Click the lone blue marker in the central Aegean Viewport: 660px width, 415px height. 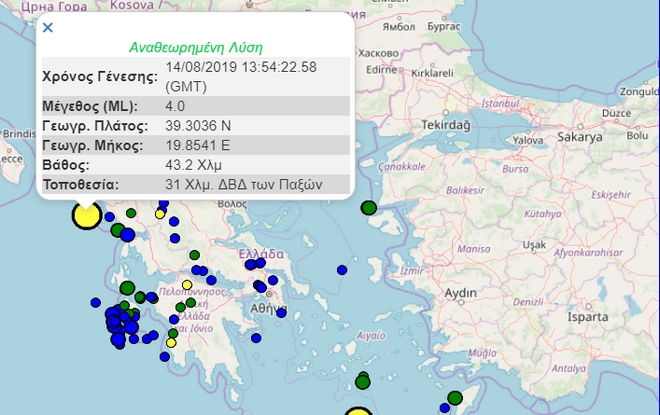point(342,269)
